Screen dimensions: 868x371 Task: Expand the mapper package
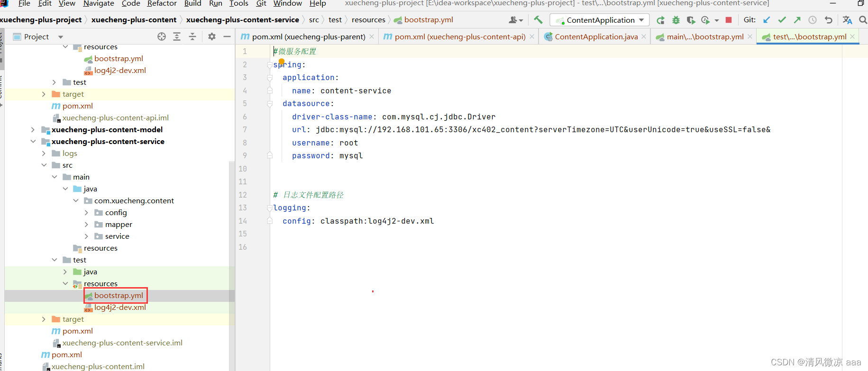(86, 224)
